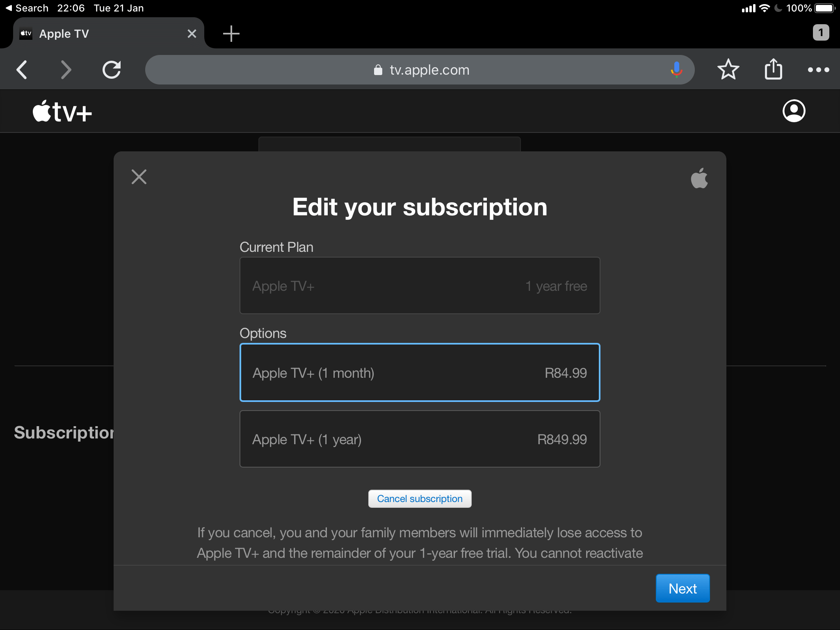Go back to the previous page
Screen dimensions: 840x630
22,70
